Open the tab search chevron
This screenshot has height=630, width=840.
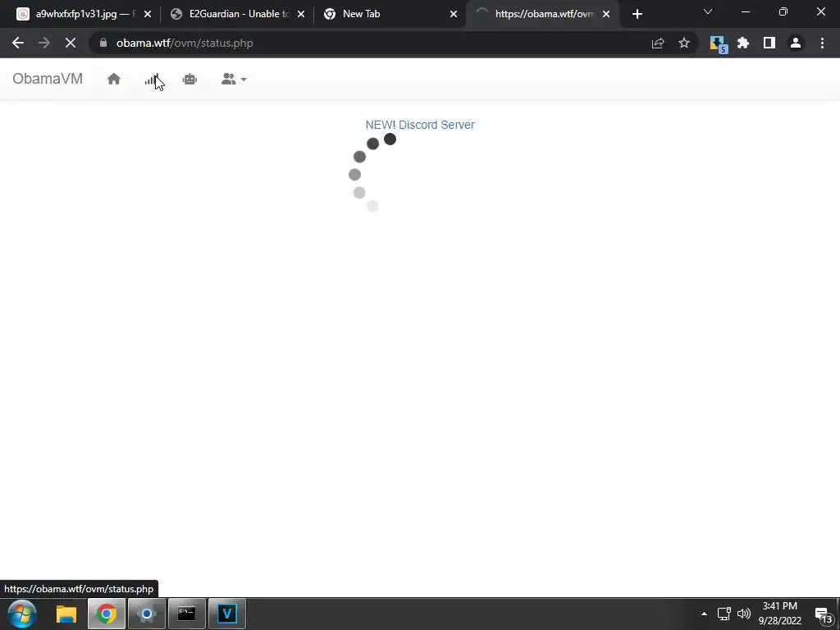pos(708,11)
